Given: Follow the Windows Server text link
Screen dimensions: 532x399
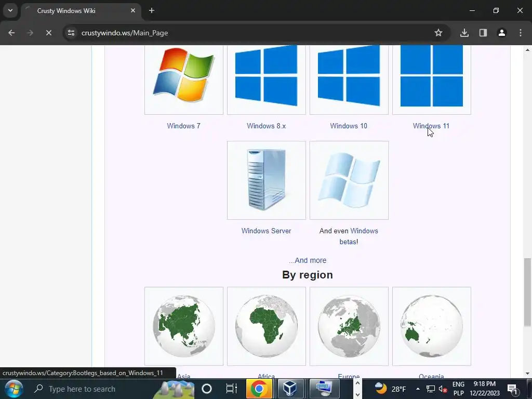Looking at the screenshot, I should pyautogui.click(x=267, y=231).
